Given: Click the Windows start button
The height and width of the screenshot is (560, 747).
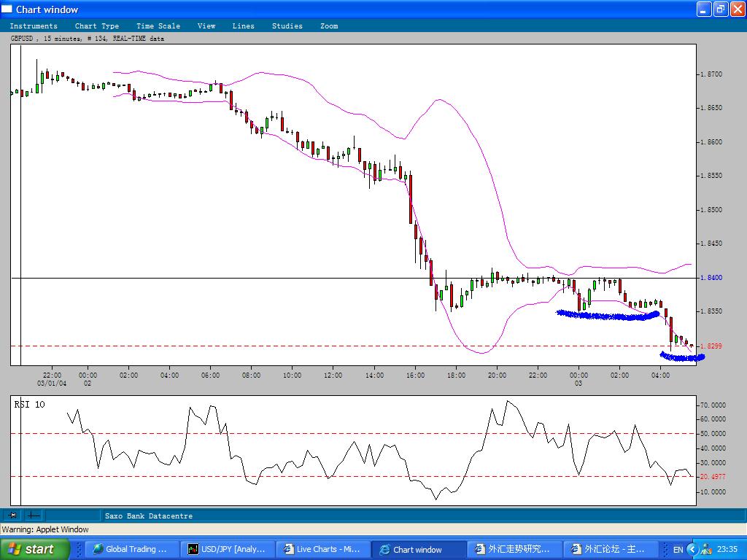Looking at the screenshot, I should 35,549.
